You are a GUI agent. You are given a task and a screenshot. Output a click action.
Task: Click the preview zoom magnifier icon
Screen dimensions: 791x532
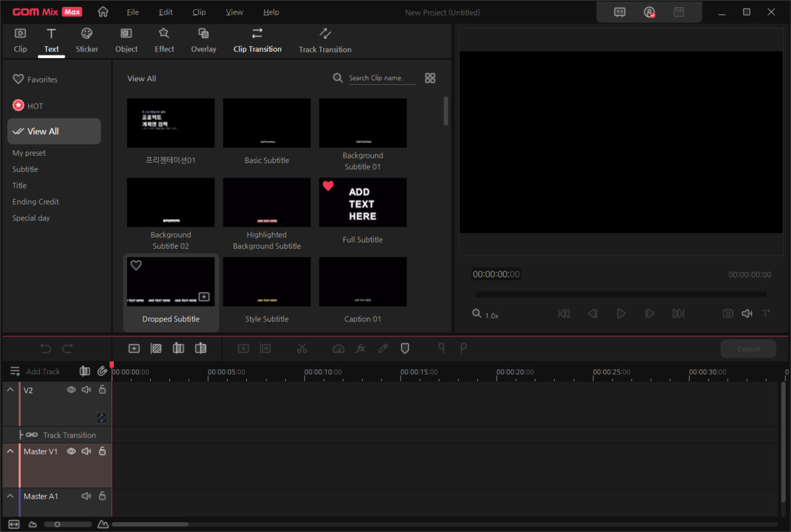click(476, 313)
